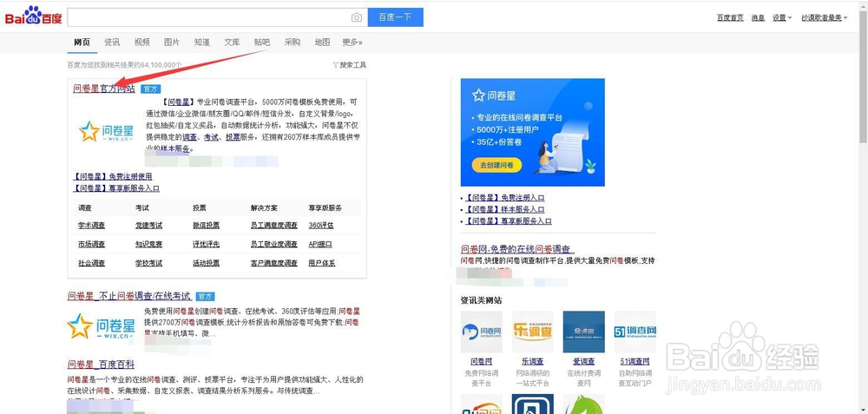Open 微信投票 link
The image size is (868, 414).
coord(206,226)
